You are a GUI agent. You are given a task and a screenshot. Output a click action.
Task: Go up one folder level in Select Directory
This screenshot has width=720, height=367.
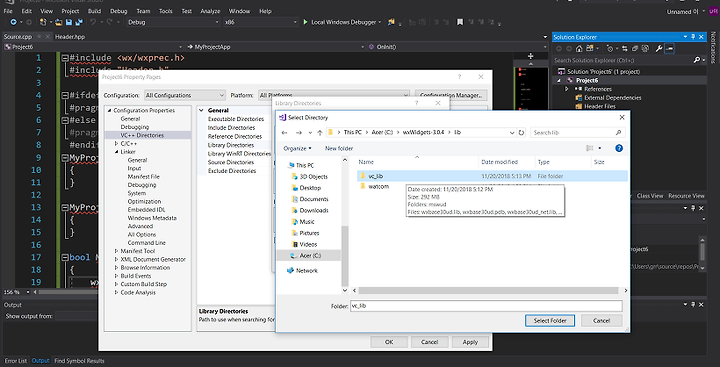(x=320, y=133)
